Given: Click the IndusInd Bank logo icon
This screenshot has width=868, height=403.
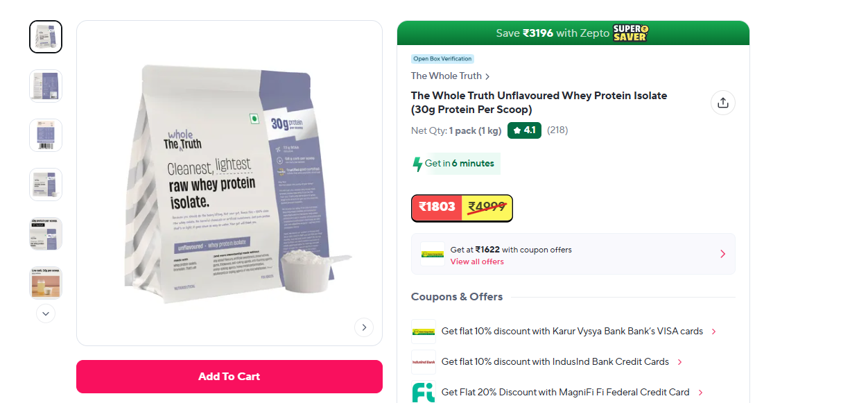Looking at the screenshot, I should pos(424,362).
